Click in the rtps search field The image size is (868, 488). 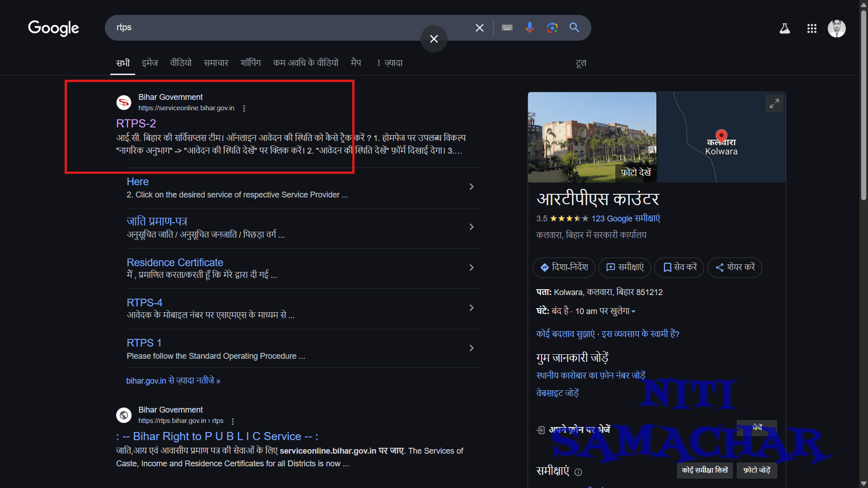(289, 28)
